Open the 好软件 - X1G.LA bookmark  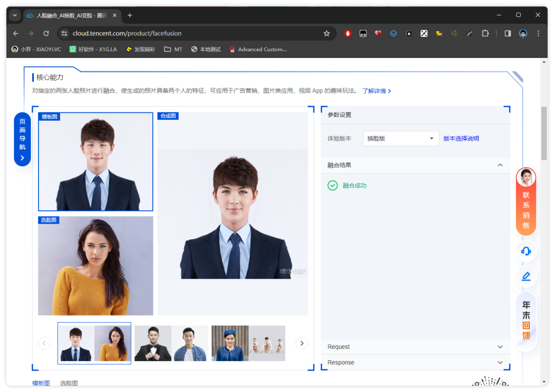pos(93,49)
